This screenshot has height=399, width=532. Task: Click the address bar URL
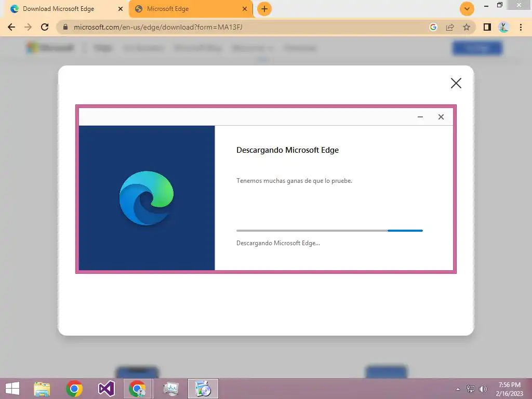pos(158,27)
